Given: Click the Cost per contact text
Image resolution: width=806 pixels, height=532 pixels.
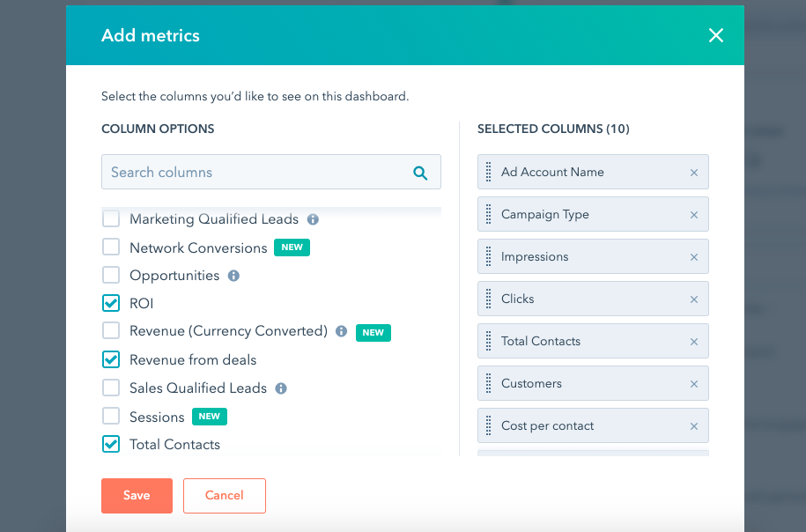Looking at the screenshot, I should point(547,425).
